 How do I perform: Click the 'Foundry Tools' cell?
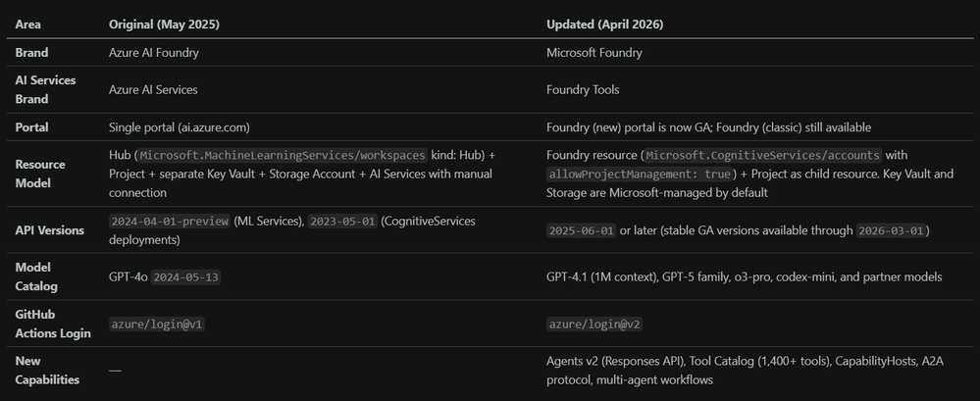pyautogui.click(x=584, y=89)
